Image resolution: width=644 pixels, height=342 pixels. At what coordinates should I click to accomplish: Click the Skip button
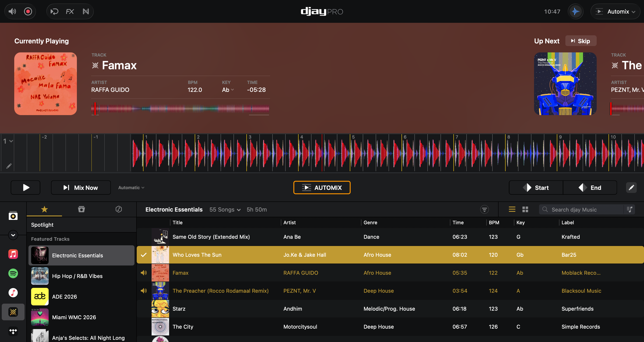[x=580, y=41]
